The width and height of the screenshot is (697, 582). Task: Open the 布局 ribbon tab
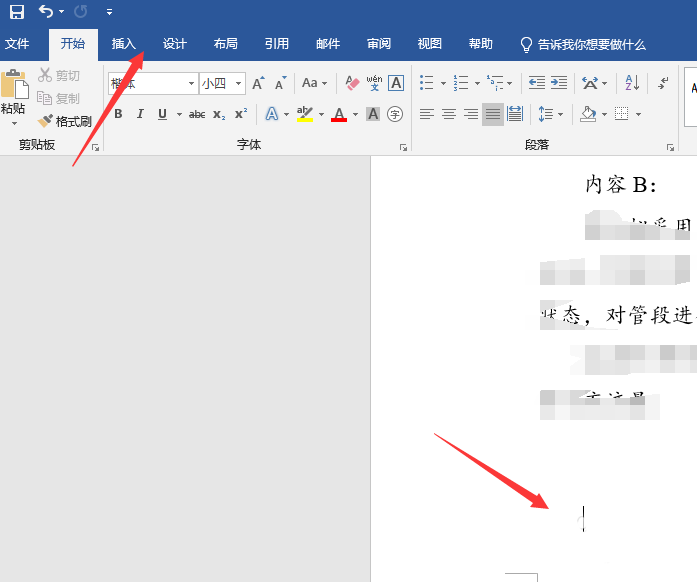(226, 44)
